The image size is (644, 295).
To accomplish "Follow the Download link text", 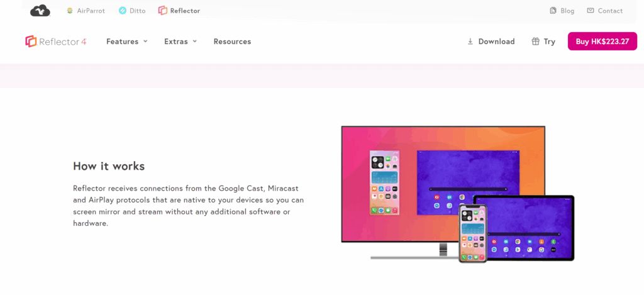I will pos(496,42).
